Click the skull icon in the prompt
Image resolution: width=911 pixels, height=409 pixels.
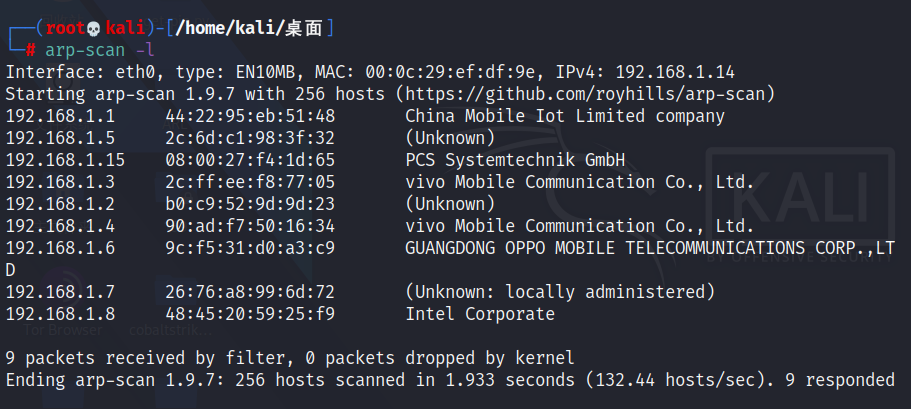92,28
